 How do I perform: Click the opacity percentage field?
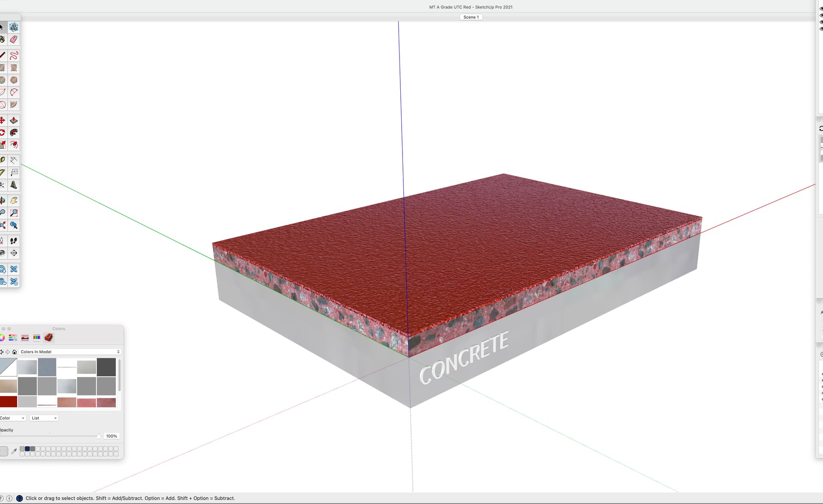click(x=111, y=436)
